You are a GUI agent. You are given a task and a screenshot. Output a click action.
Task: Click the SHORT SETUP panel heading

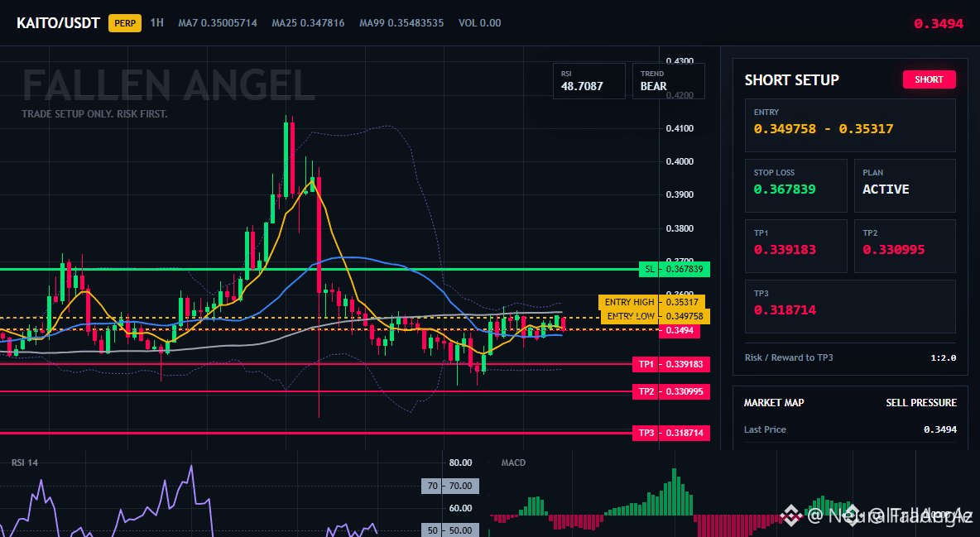pyautogui.click(x=792, y=80)
